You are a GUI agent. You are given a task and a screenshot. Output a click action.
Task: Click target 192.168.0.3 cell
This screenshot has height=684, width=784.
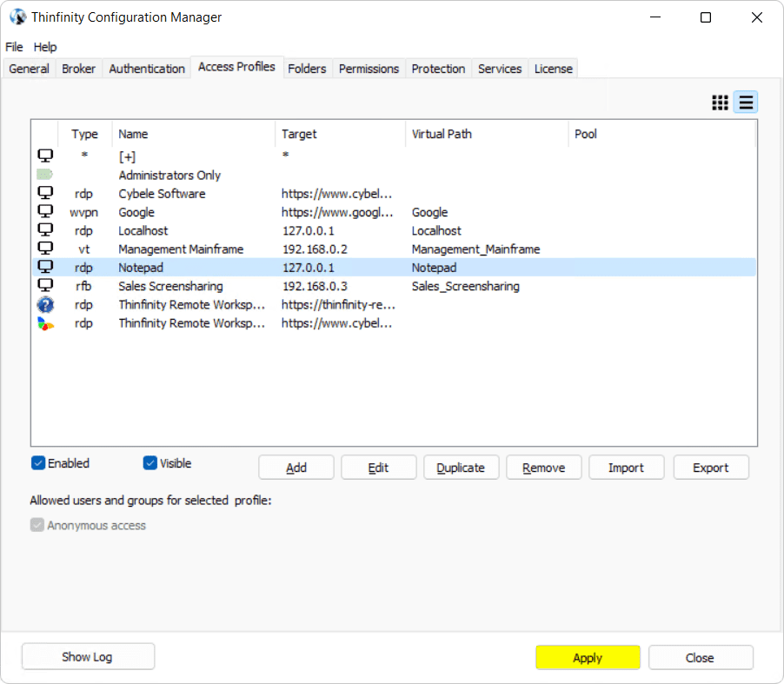[315, 286]
